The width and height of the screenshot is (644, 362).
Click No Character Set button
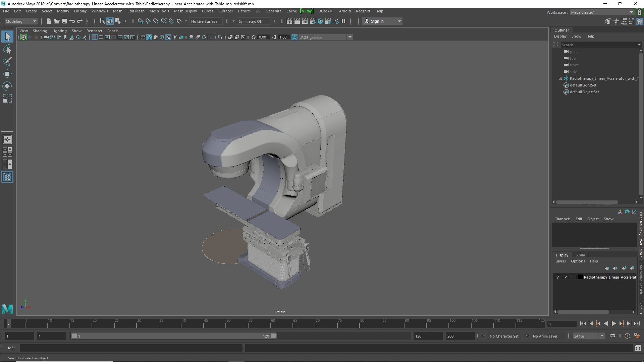pyautogui.click(x=504, y=336)
